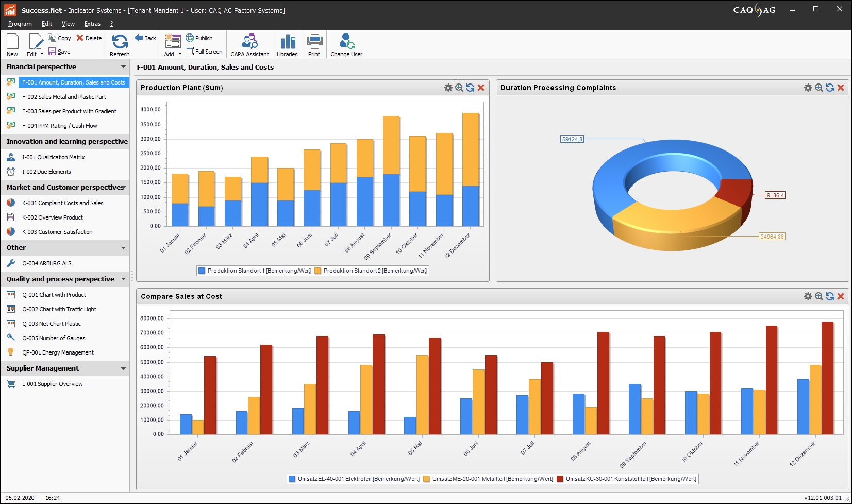The height and width of the screenshot is (504, 852).
Task: Copy the current indicator
Action: 59,38
